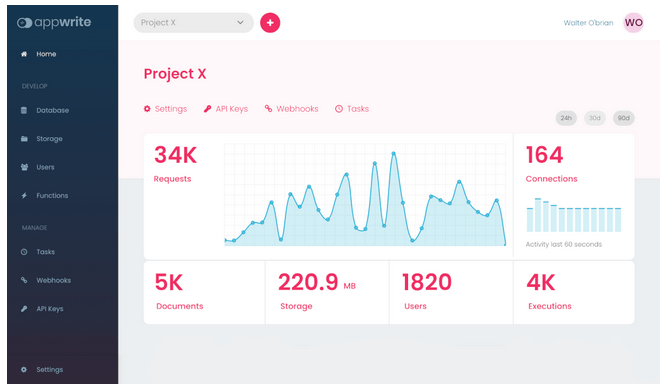Click the 'Activity last 60 seconds' caption
The width and height of the screenshot is (666, 389).
coord(564,244)
